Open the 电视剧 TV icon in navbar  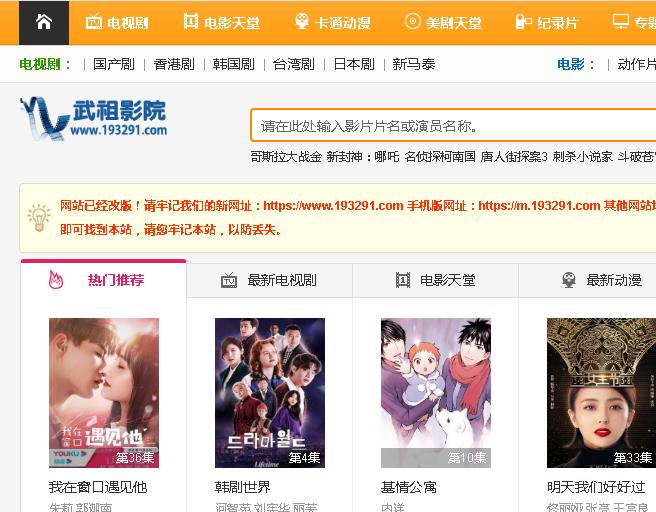94,22
